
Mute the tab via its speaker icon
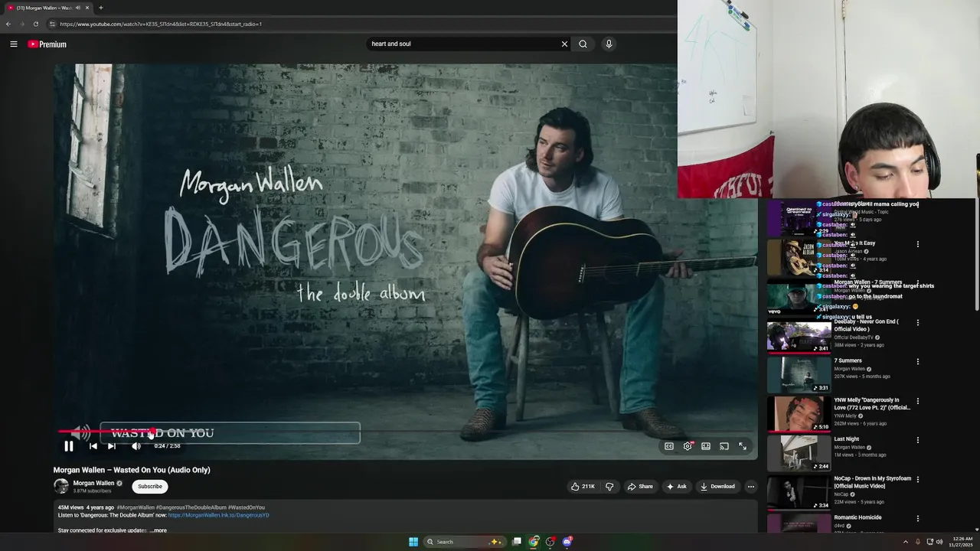pos(78,8)
